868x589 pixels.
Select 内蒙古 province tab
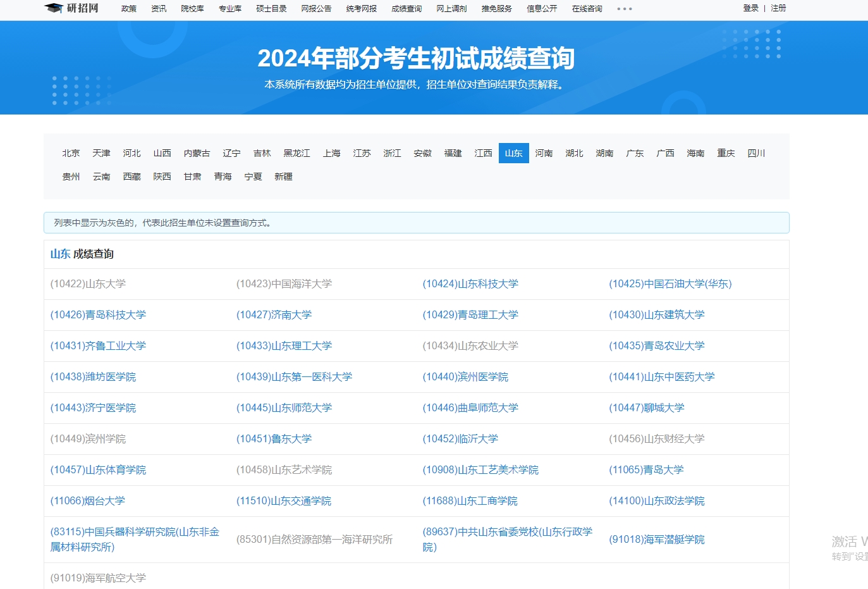tap(197, 153)
